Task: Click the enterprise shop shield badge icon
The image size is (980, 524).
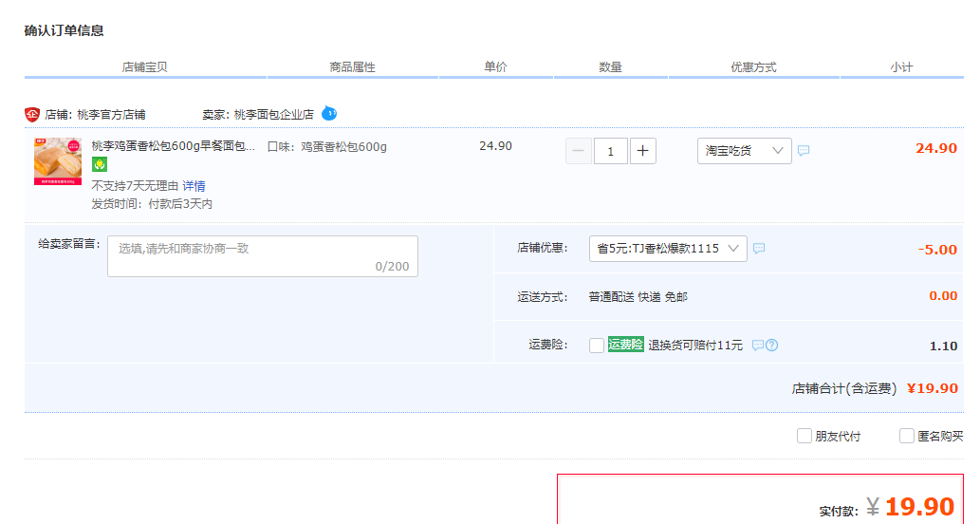Action: click(x=32, y=115)
